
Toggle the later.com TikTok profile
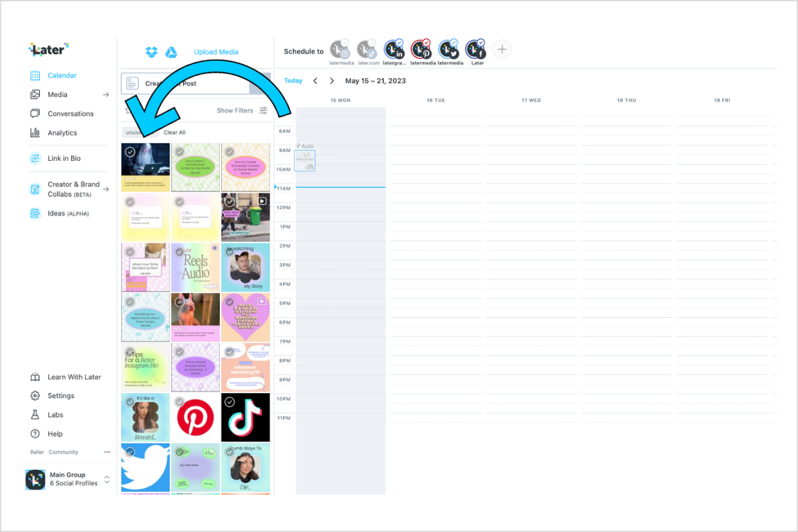[x=367, y=50]
